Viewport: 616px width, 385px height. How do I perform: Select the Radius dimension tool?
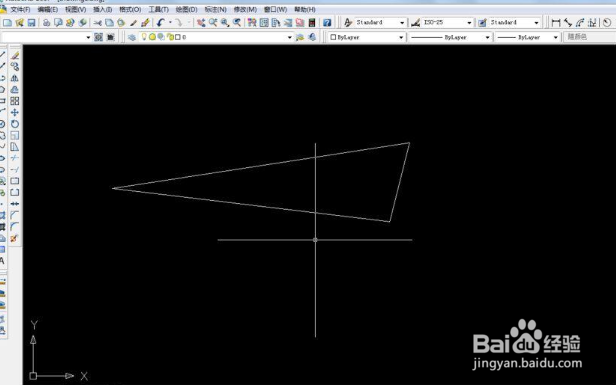click(607, 23)
